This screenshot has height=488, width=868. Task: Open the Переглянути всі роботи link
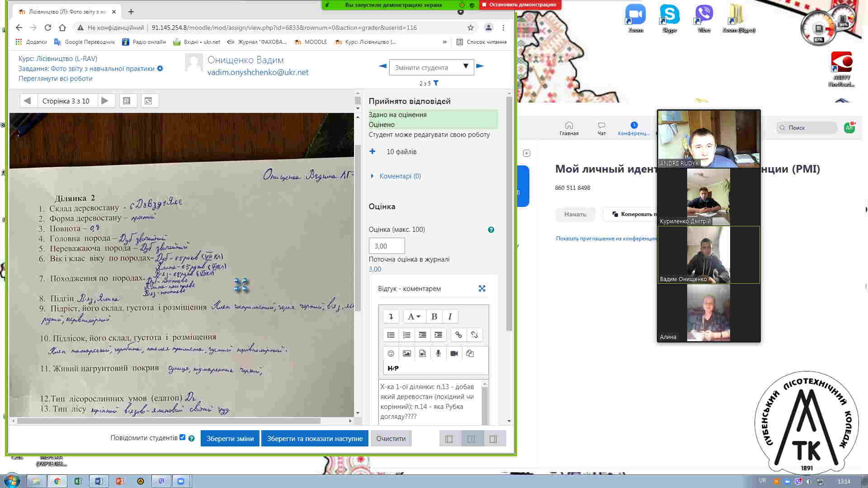(55, 79)
